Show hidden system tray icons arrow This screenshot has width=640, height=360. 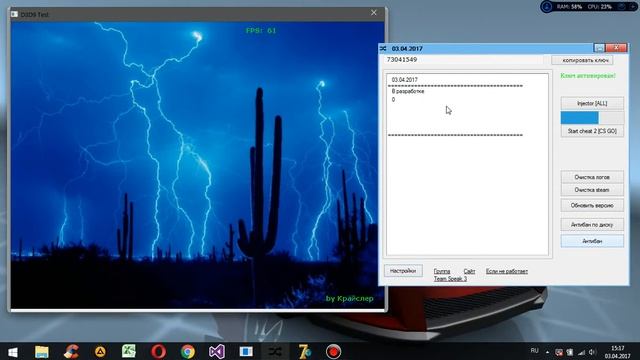(x=547, y=352)
